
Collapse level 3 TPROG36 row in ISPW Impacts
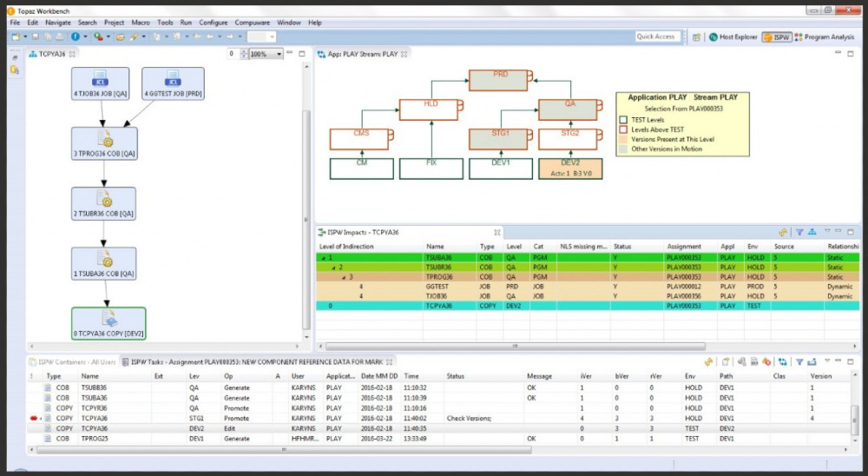344,277
